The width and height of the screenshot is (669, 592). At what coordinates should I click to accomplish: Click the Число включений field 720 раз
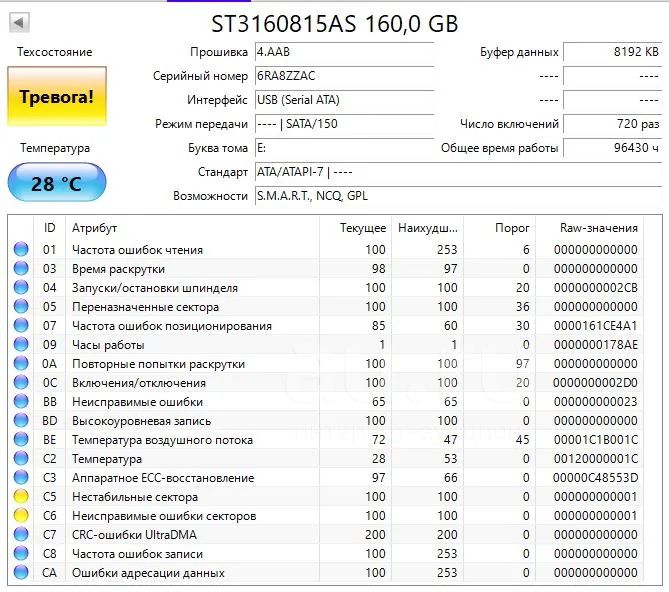[x=613, y=124]
